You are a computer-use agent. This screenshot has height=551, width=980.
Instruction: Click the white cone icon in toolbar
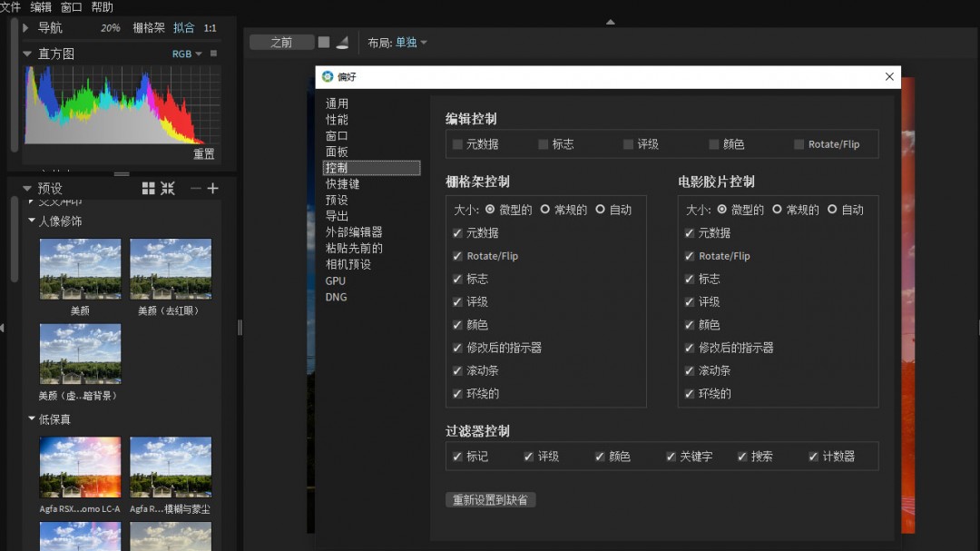click(x=342, y=42)
